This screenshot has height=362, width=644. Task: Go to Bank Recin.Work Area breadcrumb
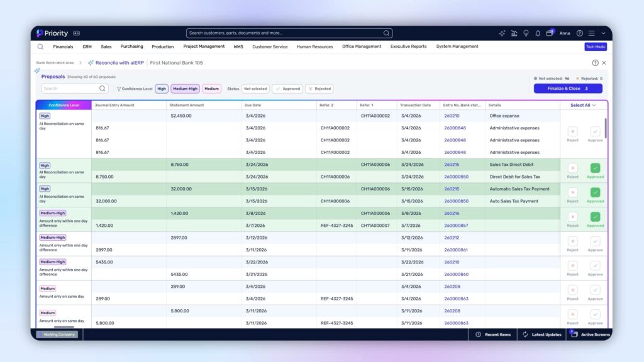[x=55, y=63]
